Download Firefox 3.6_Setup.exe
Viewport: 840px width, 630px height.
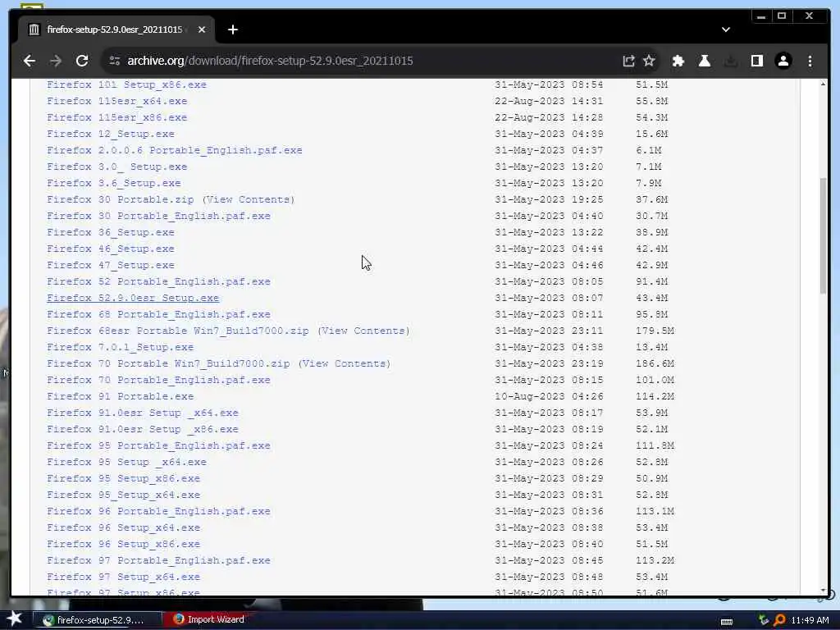[113, 183]
